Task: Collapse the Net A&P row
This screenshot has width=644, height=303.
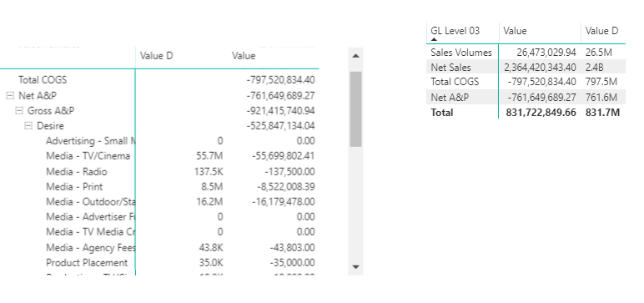Action: 10,96
